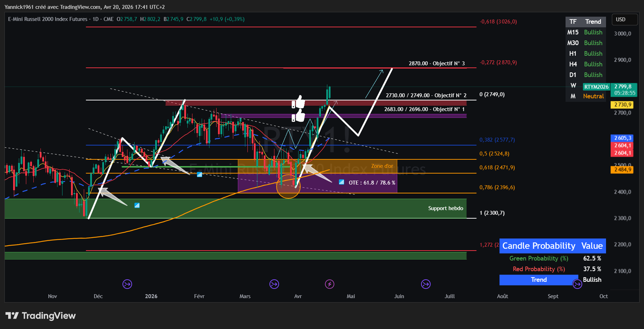Select the Objectif N° 3 label
This screenshot has width=644, height=329.
coord(437,63)
